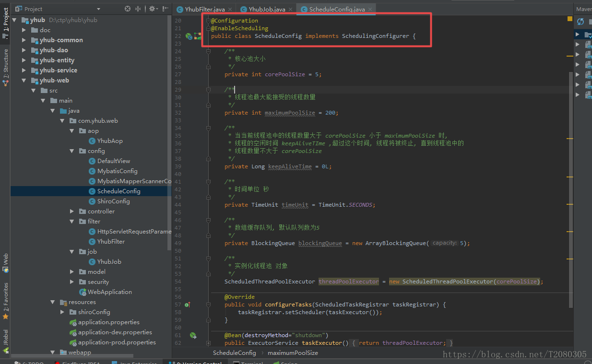Click the Spring bean gutter icon on line 61
Viewport: 592px width, 364px height.
pyautogui.click(x=193, y=335)
